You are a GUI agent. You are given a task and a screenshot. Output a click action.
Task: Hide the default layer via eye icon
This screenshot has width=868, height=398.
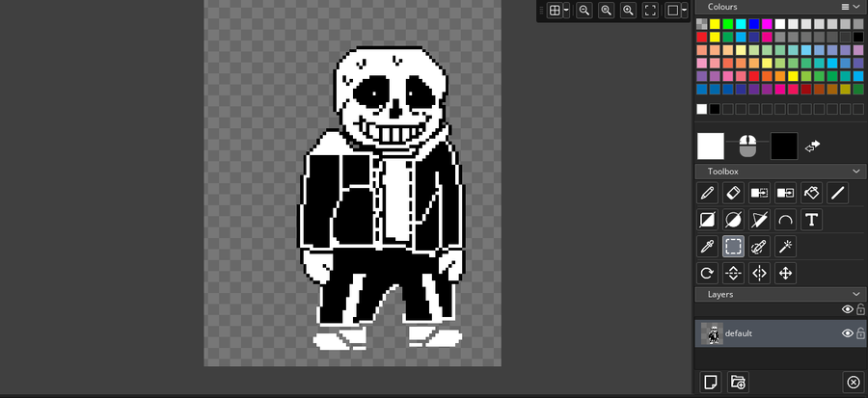coord(847,333)
